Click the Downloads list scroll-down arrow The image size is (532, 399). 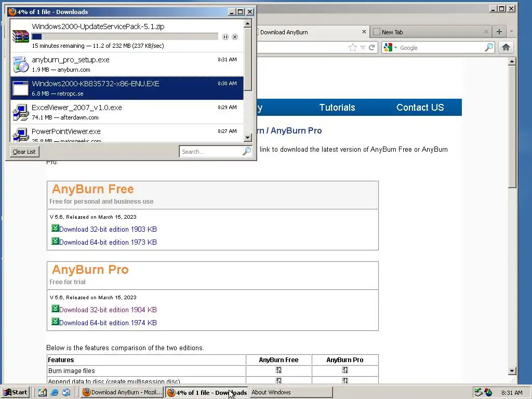tap(248, 137)
